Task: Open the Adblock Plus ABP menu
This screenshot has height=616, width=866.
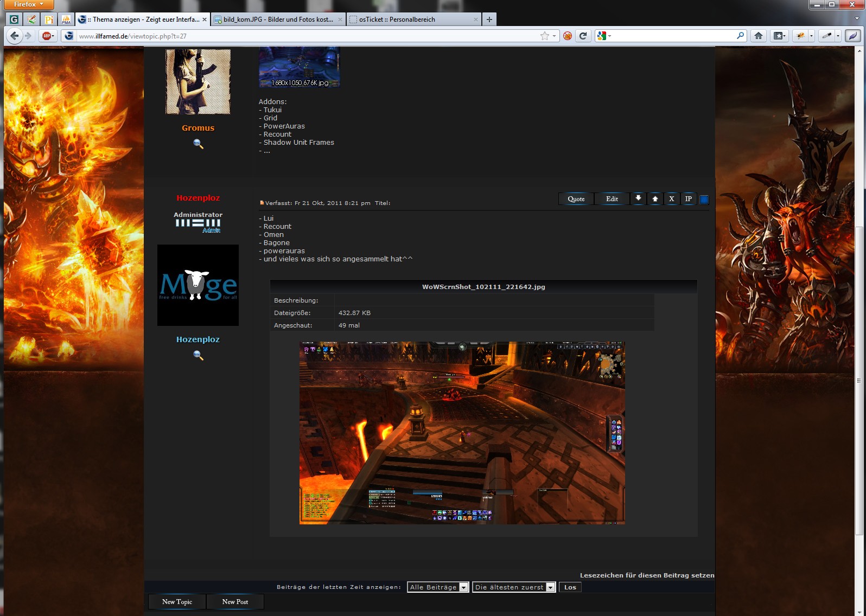Action: [48, 36]
